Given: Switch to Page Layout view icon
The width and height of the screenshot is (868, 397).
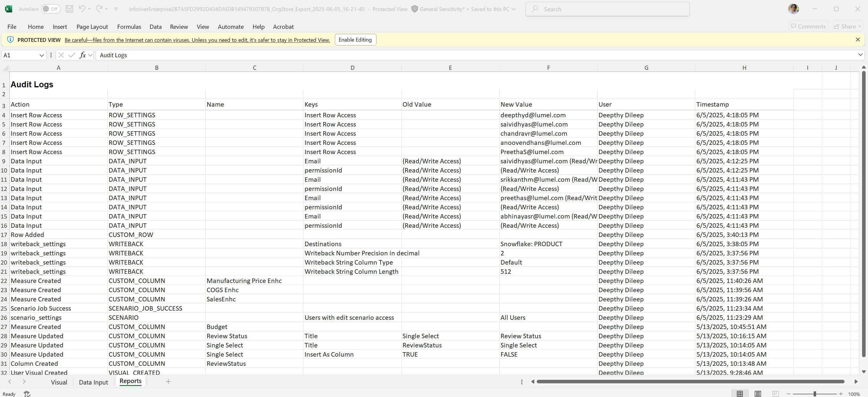Looking at the screenshot, I should [758, 394].
